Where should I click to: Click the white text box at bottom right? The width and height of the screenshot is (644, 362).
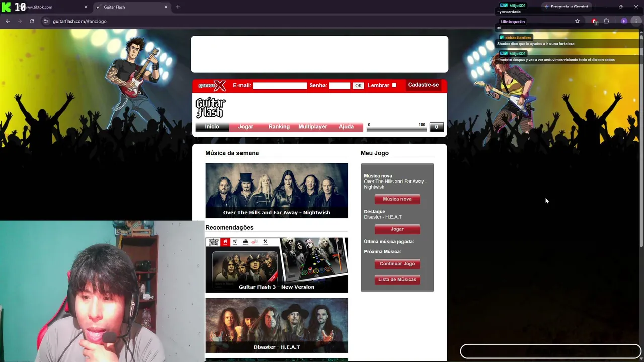pos(550,351)
